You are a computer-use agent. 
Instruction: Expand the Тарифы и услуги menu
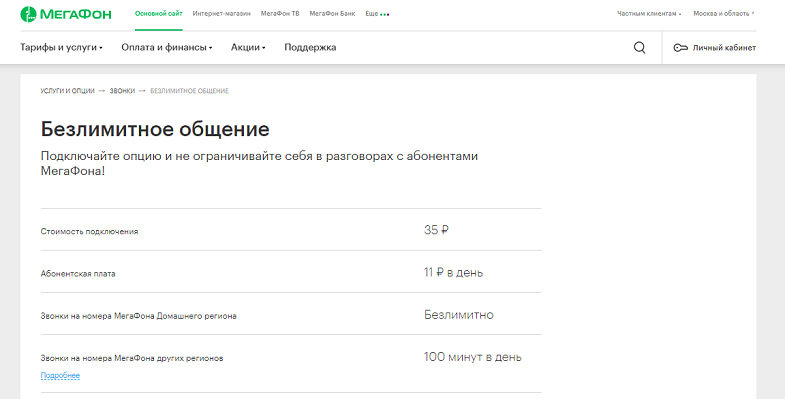tap(61, 48)
